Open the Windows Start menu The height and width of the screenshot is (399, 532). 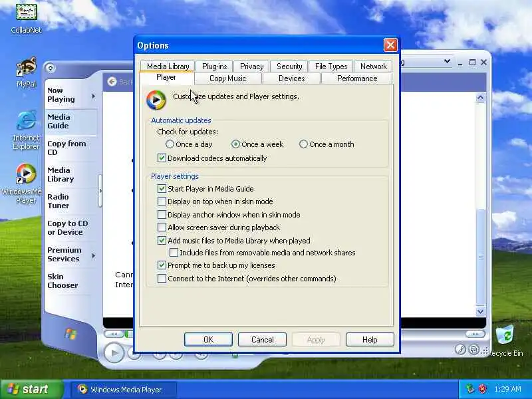(x=31, y=389)
